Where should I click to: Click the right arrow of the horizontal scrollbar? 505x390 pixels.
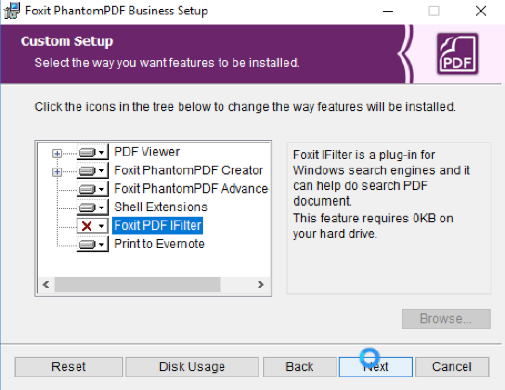click(261, 284)
